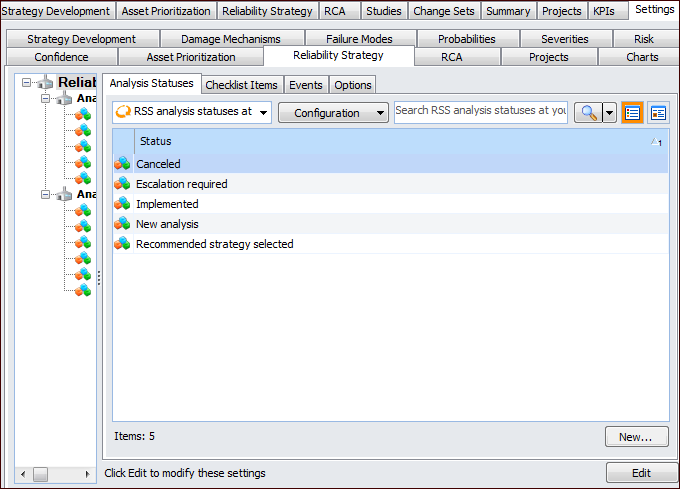
Task: Open the top-level Asset Prioritization tab
Action: point(166,11)
